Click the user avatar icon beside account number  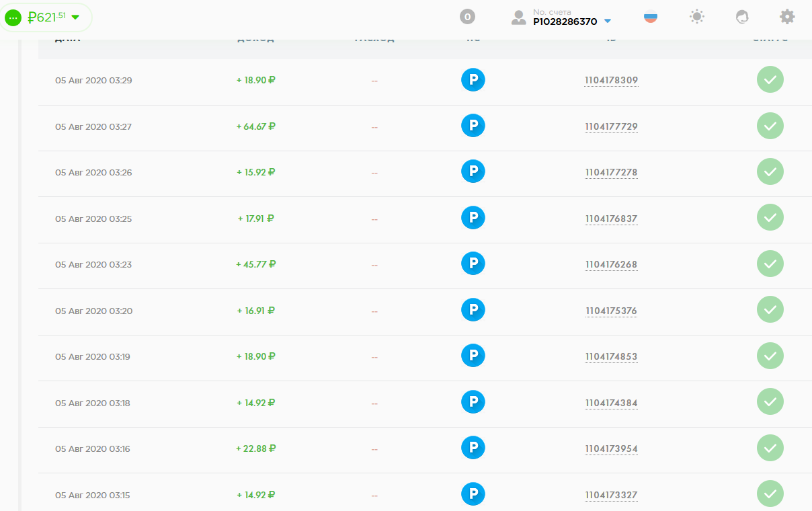click(518, 17)
